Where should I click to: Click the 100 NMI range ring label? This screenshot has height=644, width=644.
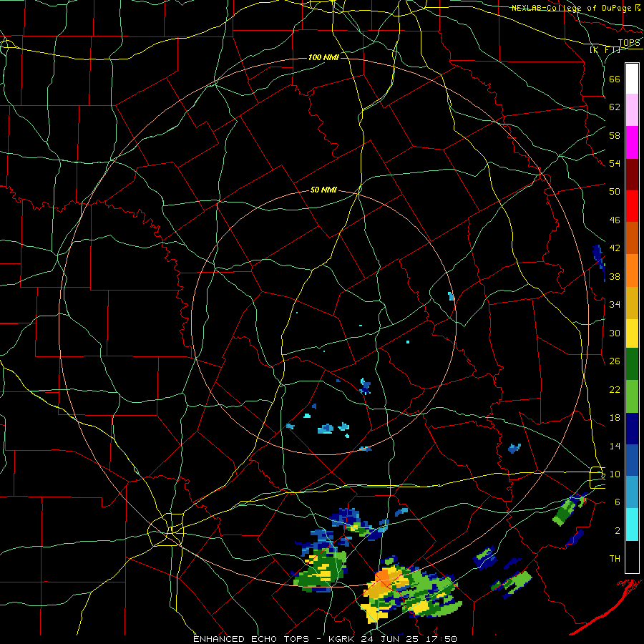(323, 57)
